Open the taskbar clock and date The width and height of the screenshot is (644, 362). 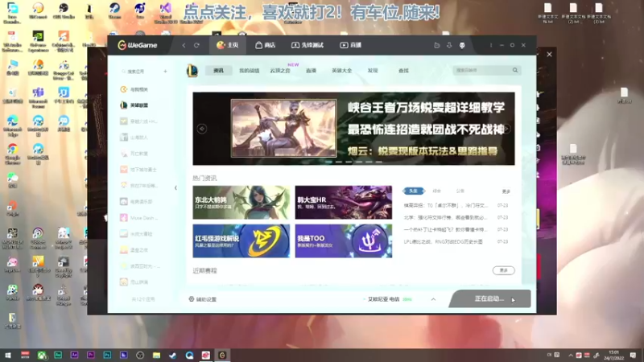tap(614, 355)
